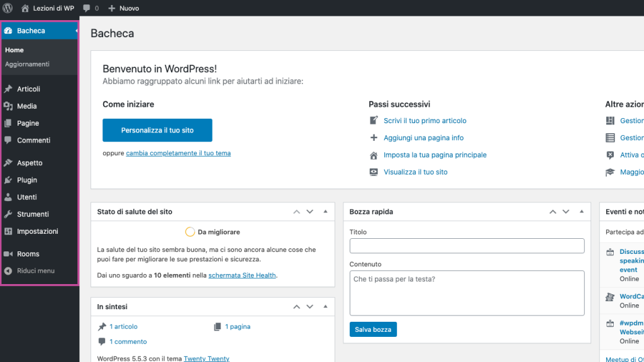Screen dimensions: 644x362
Task: Open the Aggiungi una pagina info link
Action: (x=423, y=138)
